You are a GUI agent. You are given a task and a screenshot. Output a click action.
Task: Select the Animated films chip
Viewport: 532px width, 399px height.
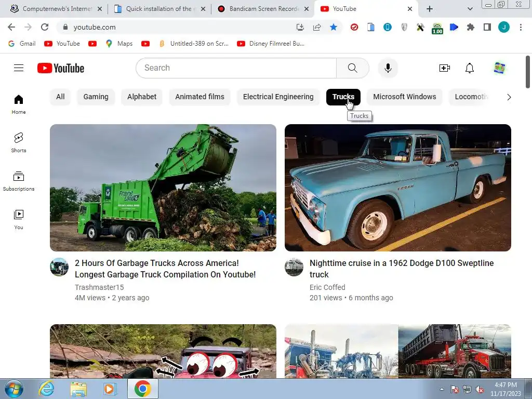200,97
